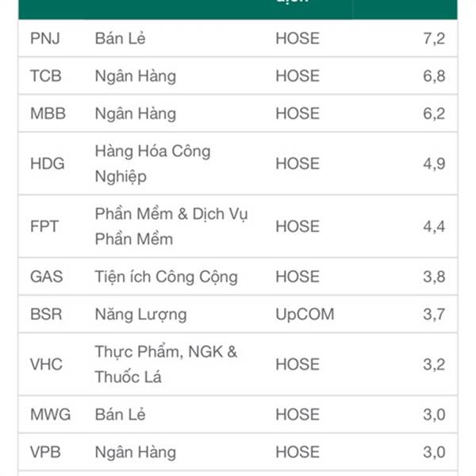This screenshot has height=476, width=476.
Task: Click the GAS ticker symbol
Action: pos(47,277)
